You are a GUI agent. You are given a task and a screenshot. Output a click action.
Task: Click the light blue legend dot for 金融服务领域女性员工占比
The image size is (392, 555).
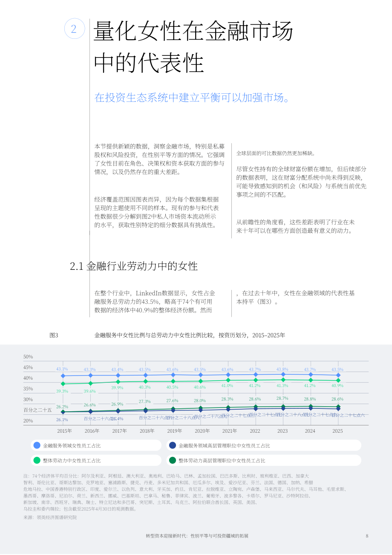[37, 445]
